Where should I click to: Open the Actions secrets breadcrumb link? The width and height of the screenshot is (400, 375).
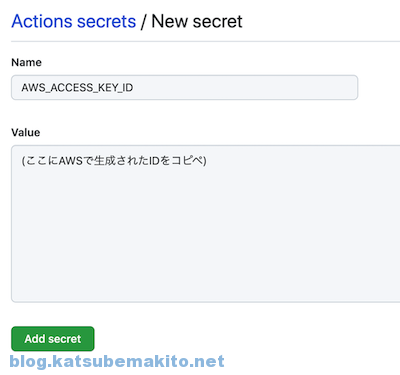coord(74,22)
